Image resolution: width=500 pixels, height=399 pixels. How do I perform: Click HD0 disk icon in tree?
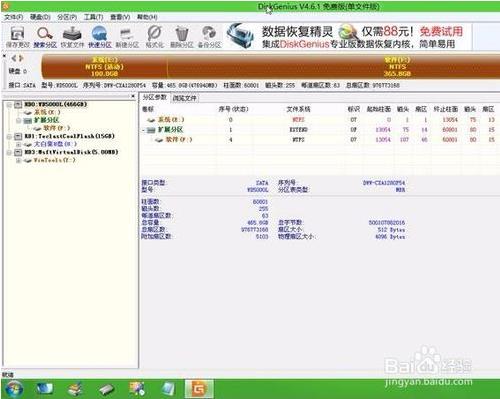point(18,105)
